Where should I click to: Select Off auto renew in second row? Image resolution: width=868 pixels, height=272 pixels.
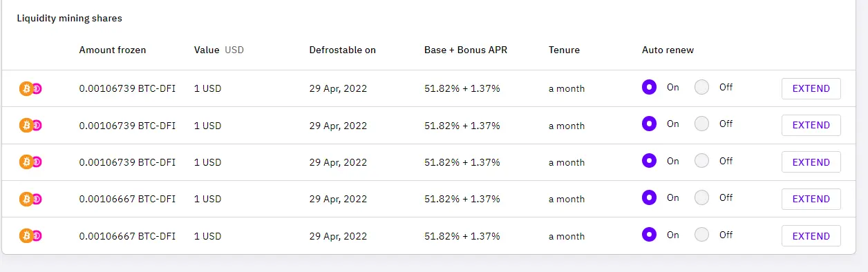tap(701, 124)
